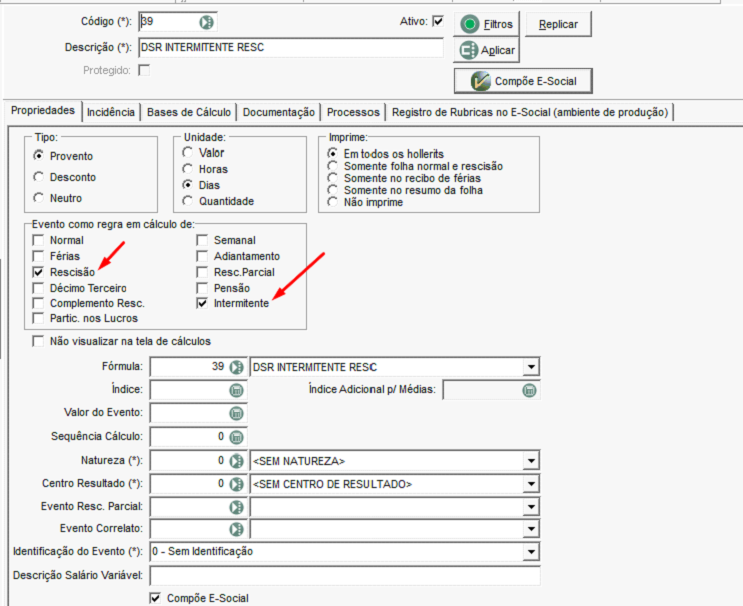Viewport: 743px width, 606px height.
Task: Choose Valor as the unit
Action: (188, 152)
